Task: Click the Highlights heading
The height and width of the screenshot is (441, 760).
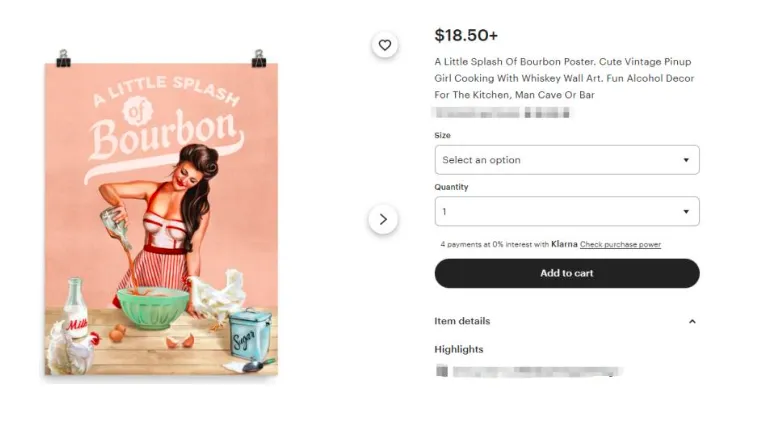Action: tap(459, 349)
